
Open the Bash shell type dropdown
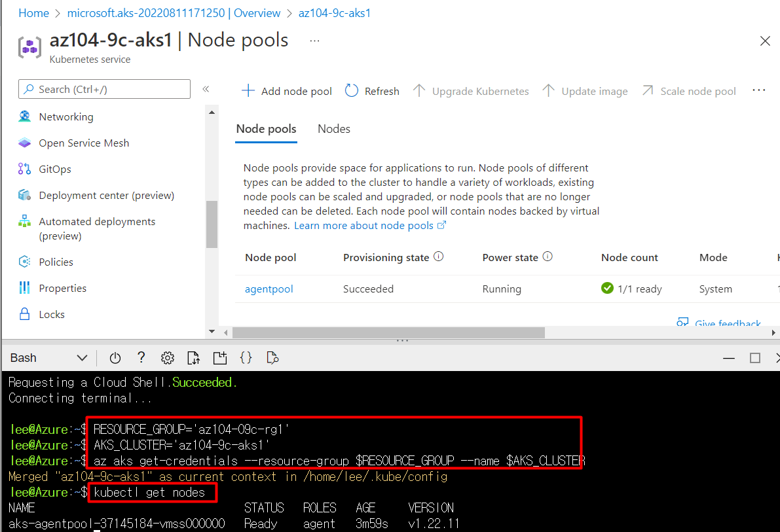point(48,358)
